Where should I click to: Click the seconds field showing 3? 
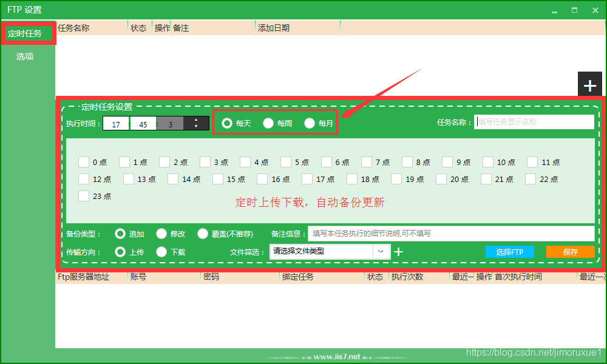click(171, 123)
